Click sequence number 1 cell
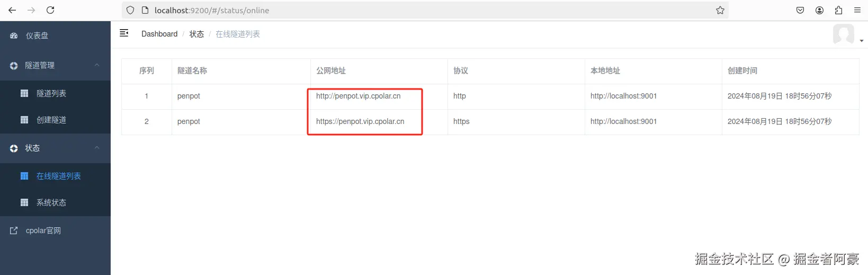The height and width of the screenshot is (275, 868). 147,96
